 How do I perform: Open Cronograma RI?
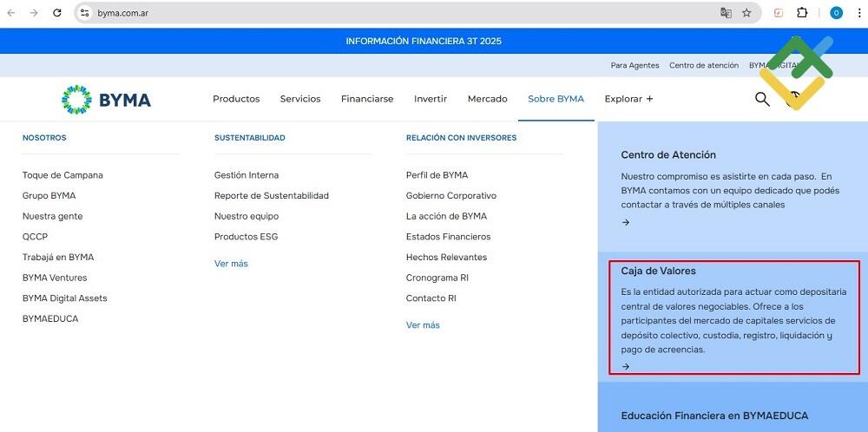click(x=437, y=278)
